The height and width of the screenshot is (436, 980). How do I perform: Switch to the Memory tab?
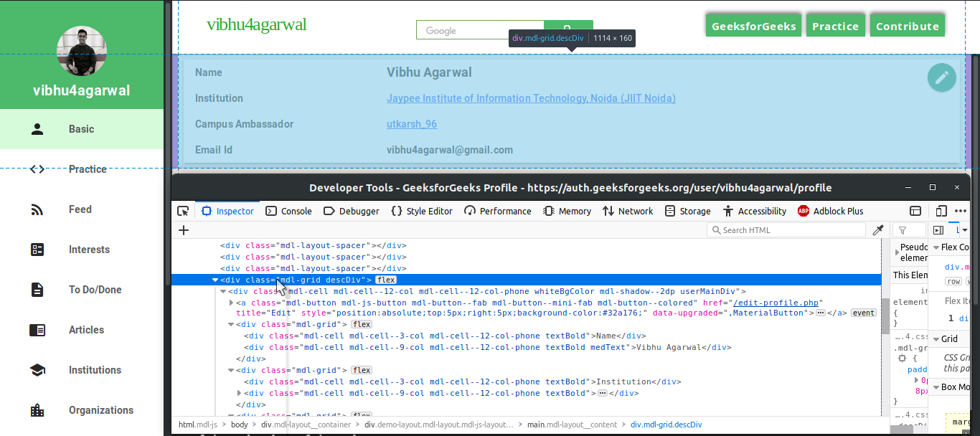click(x=567, y=211)
